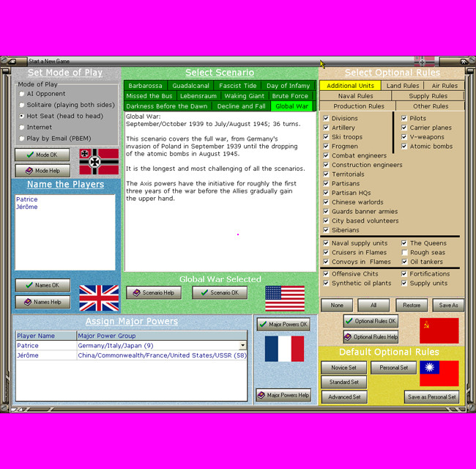Select Day of Infamy scenario
This screenshot has height=469, width=476.
[x=288, y=86]
